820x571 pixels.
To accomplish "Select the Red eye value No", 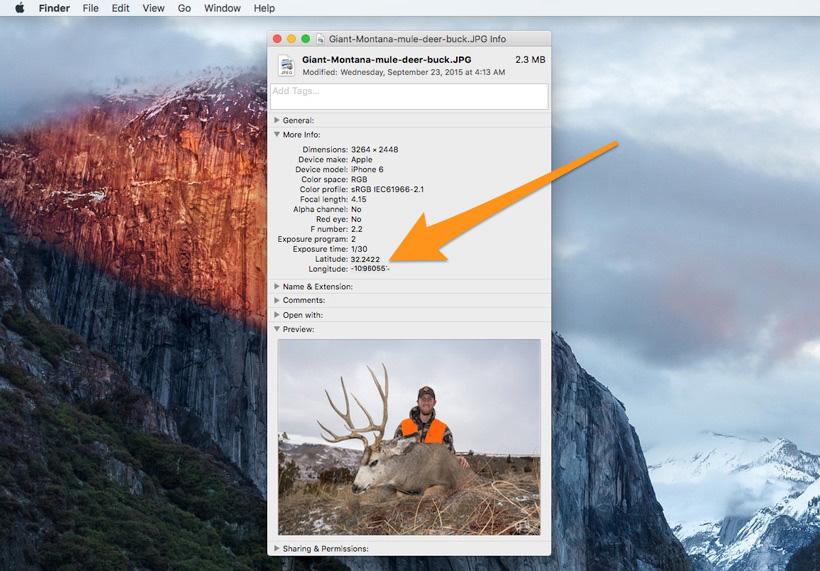I will click(x=356, y=219).
